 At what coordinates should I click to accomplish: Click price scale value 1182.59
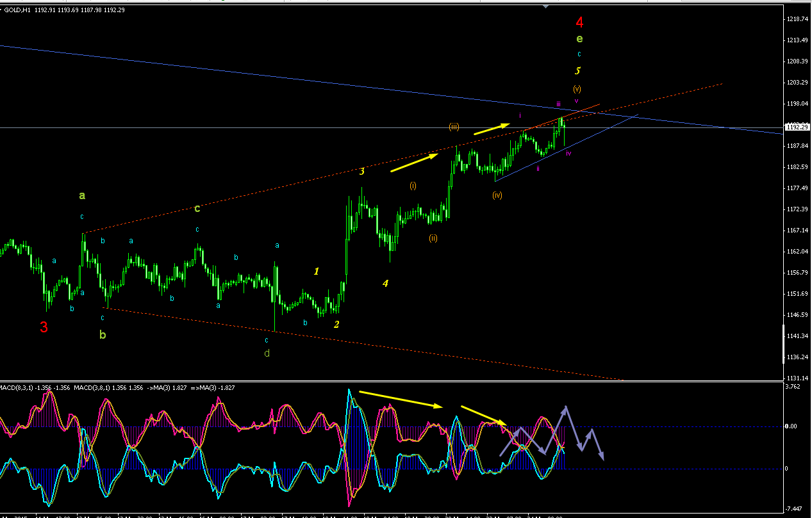pos(796,167)
